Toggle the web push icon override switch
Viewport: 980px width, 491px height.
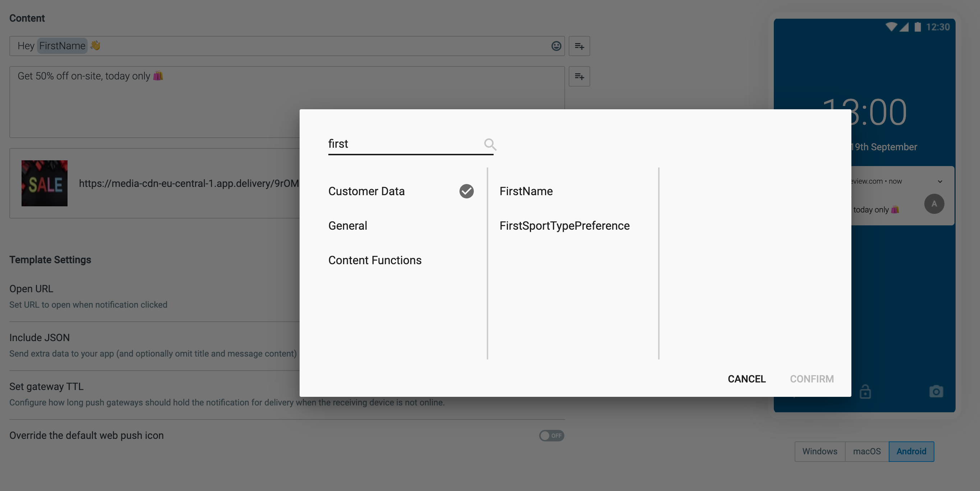coord(551,435)
